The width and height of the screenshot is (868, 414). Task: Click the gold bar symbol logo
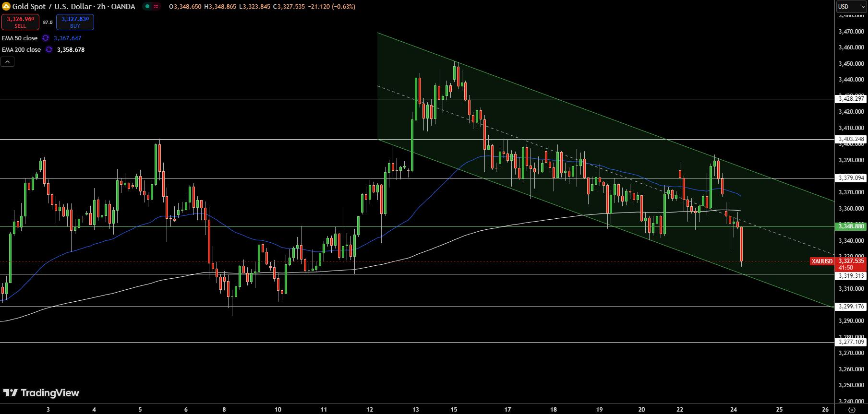pos(6,6)
